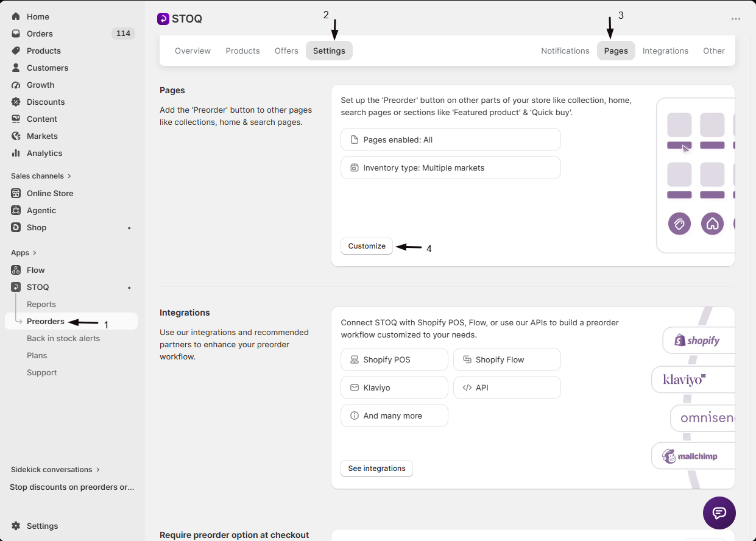Click the Products tag icon

[16, 51]
